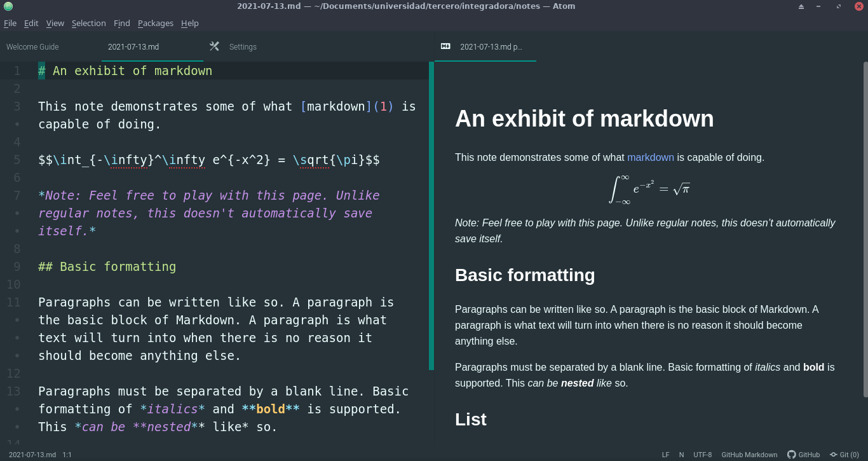This screenshot has height=461, width=868.
Task: Open the Packages menu
Action: pos(156,23)
